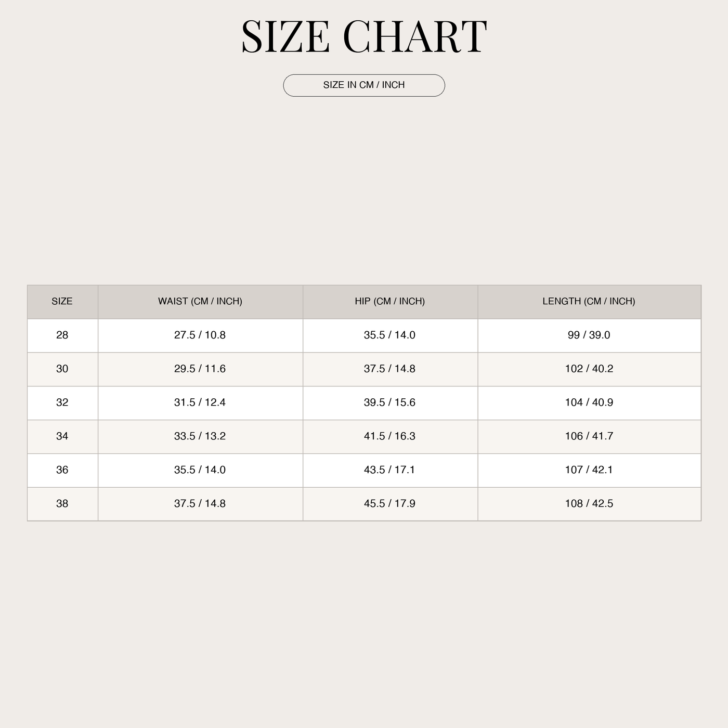
Task: Click size 36 row label
Action: click(x=62, y=470)
